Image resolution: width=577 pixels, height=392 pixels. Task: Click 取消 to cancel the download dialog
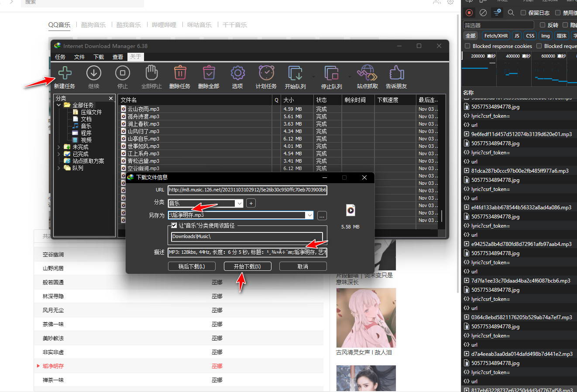(x=303, y=266)
